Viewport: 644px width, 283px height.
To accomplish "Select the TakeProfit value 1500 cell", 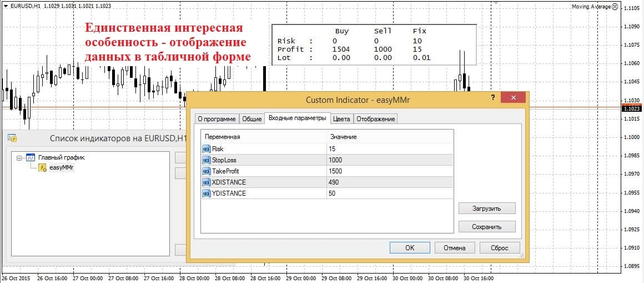I will point(390,171).
